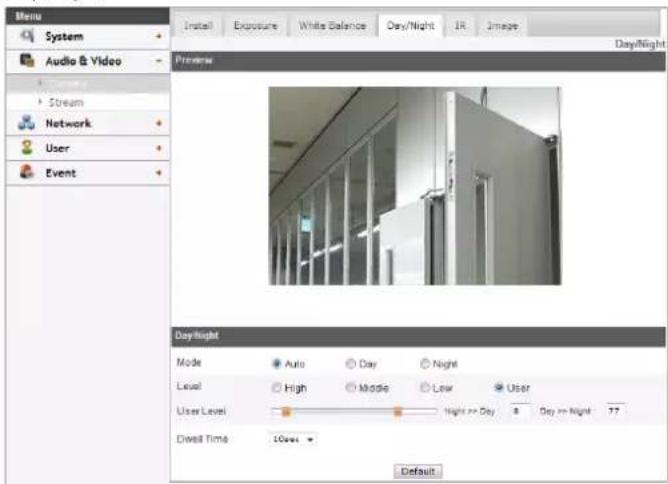
Task: Set Level to High
Action: pyautogui.click(x=276, y=387)
